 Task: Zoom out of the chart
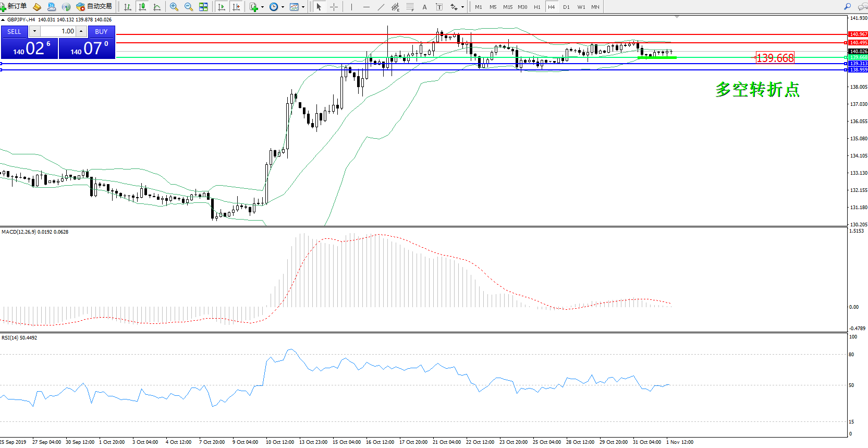coord(189,7)
